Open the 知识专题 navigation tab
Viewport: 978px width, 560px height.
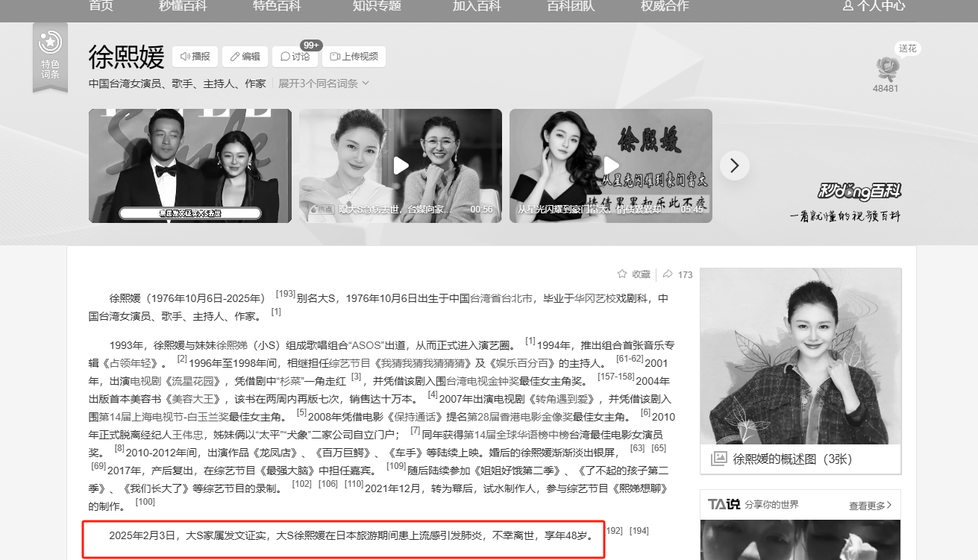point(377,6)
